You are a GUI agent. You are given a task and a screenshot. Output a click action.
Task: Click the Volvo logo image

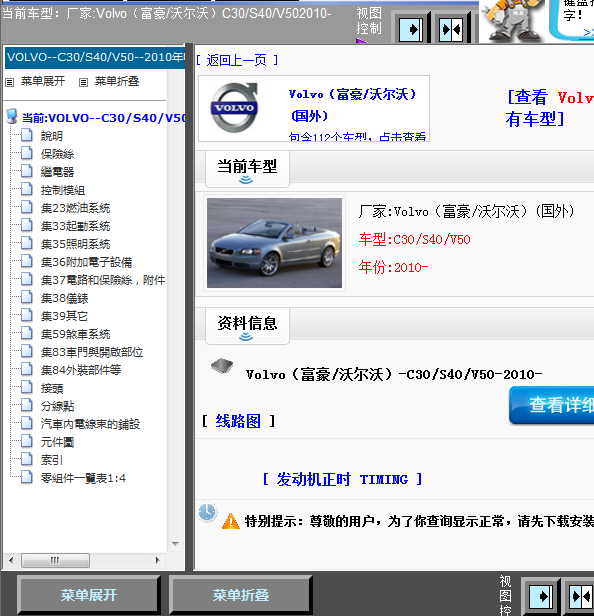(235, 108)
